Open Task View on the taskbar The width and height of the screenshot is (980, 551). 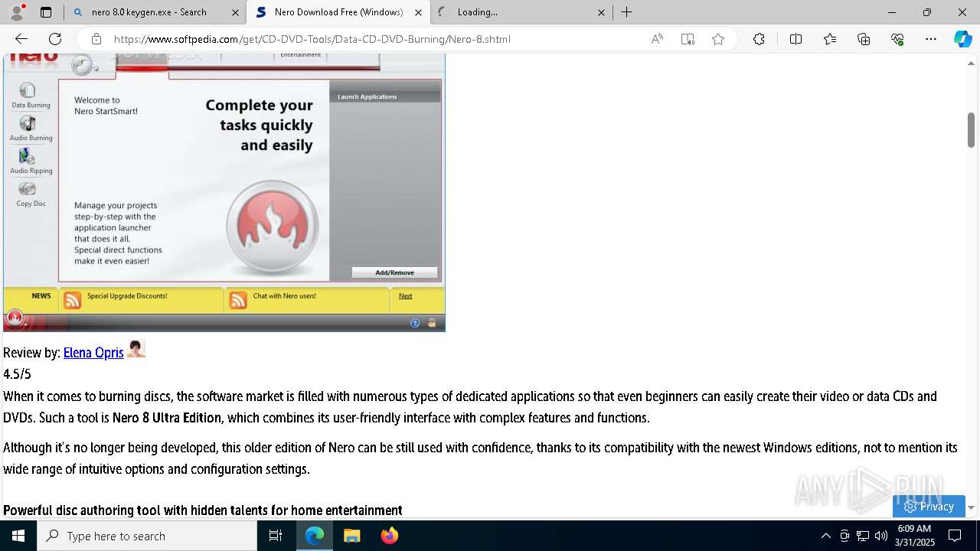[276, 536]
